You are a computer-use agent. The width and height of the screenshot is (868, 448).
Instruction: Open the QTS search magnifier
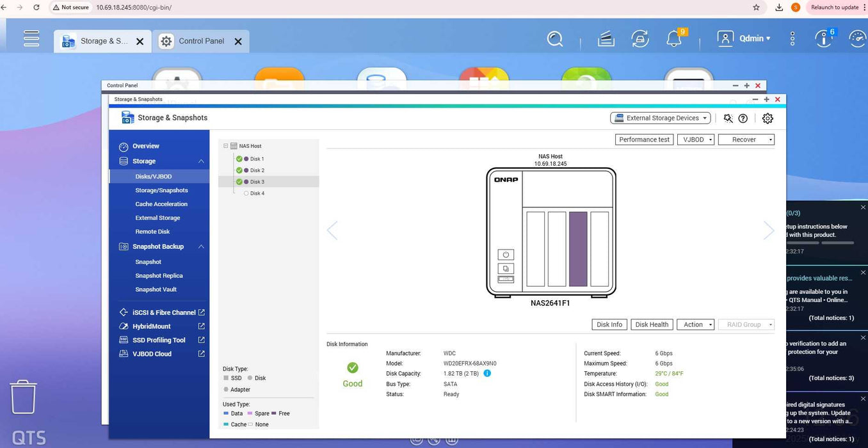pos(555,39)
